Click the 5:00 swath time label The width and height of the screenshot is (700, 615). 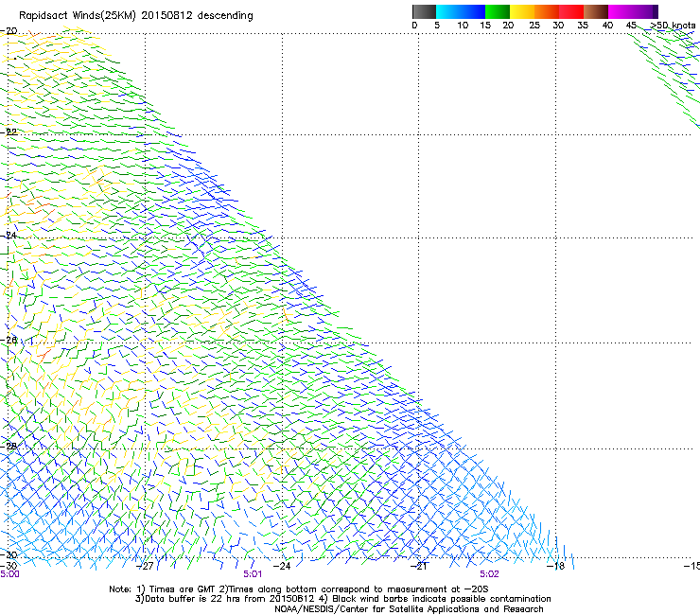[9, 574]
